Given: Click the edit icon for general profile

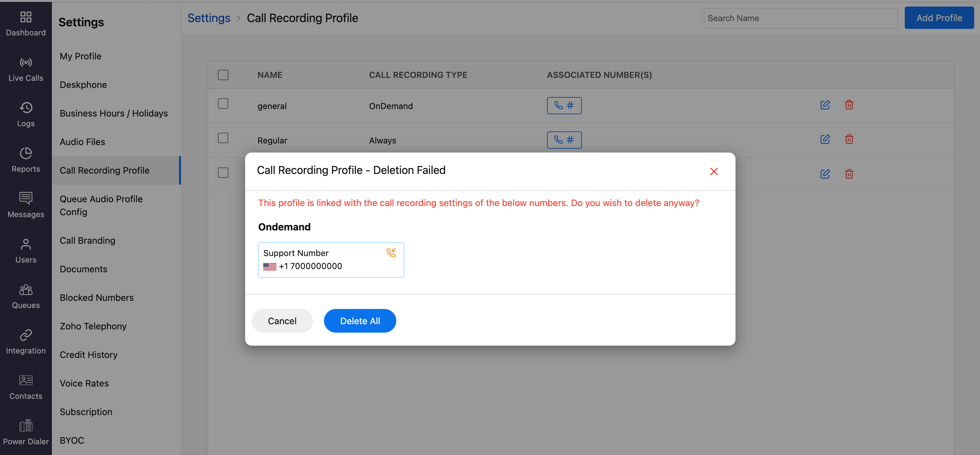Looking at the screenshot, I should (x=825, y=105).
